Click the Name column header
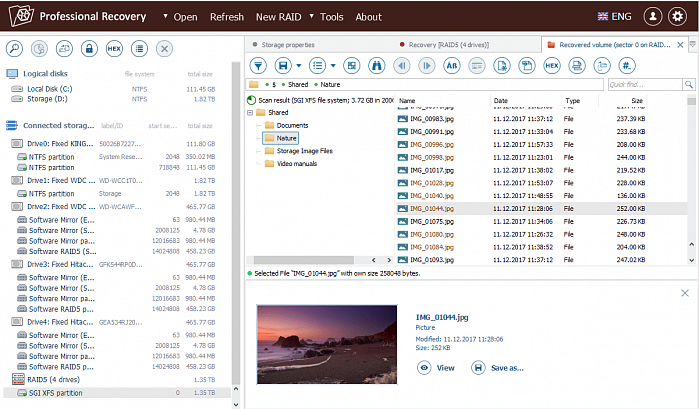Screen dimensions: 699x409 point(407,101)
